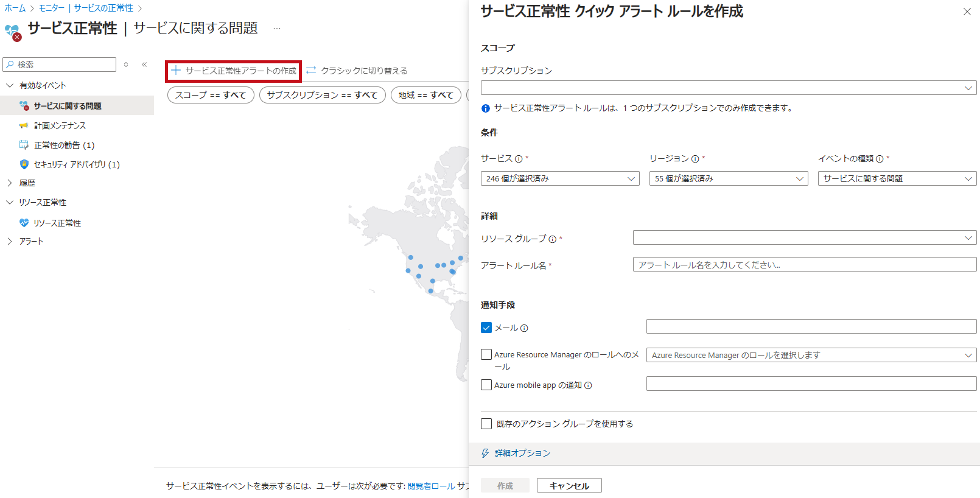
Task: Open the リージョン 55 個が選択済み dropdown
Action: 729,178
